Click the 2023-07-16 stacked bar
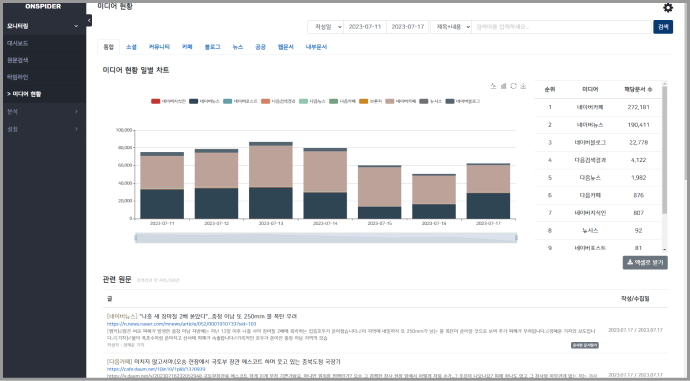This screenshot has height=381, width=690. click(434, 196)
